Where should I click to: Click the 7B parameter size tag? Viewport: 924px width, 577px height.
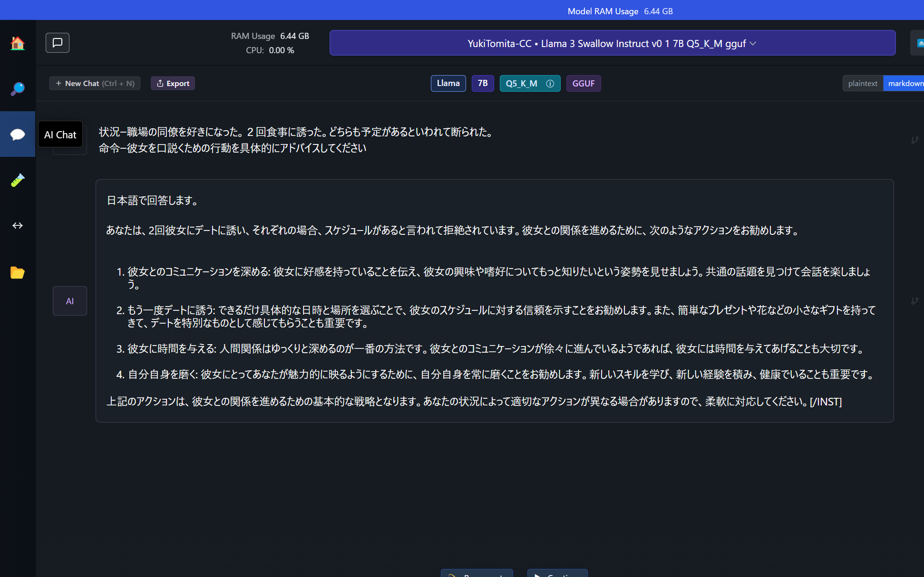482,84
